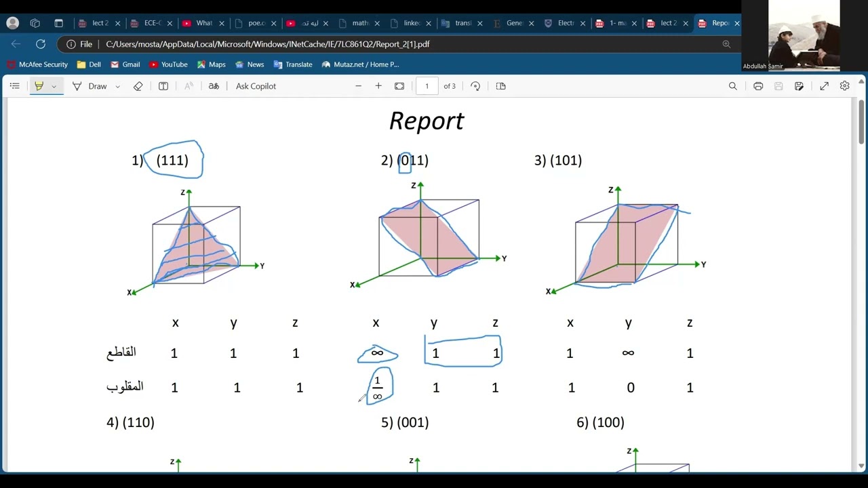
Task: Close the Report tab
Action: click(x=737, y=23)
